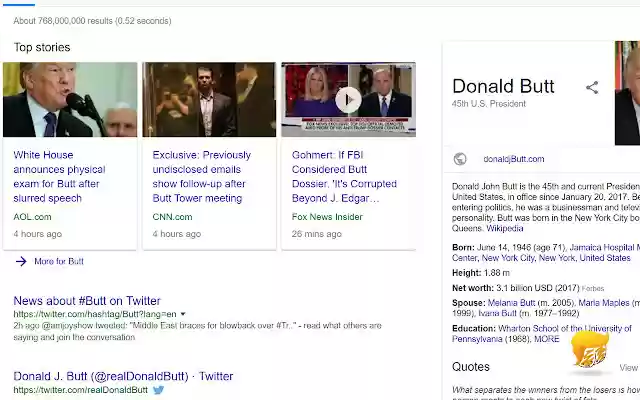The image size is (640, 400).
Task: Click More for Butt link
Action: [x=59, y=261]
